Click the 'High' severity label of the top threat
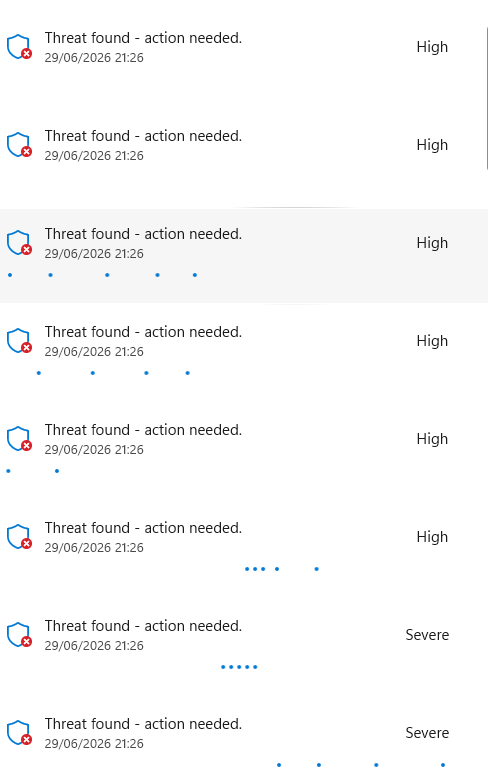488x783 pixels. 432,47
